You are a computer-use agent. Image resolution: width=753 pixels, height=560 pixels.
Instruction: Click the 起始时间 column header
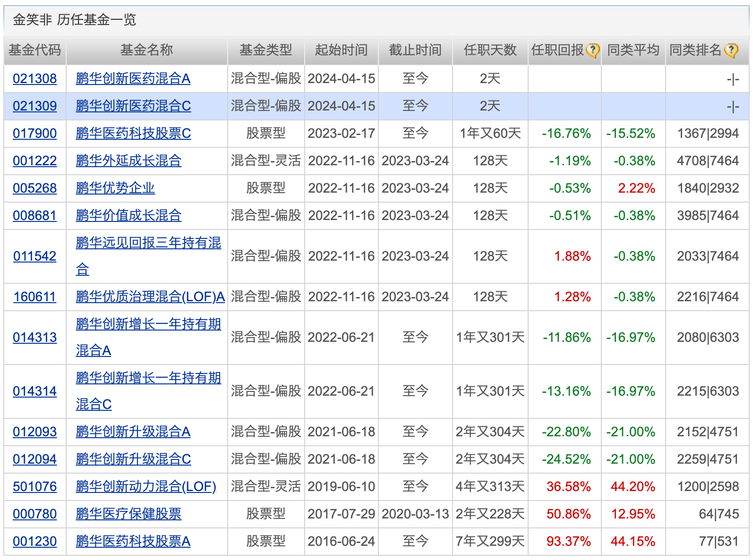point(342,50)
